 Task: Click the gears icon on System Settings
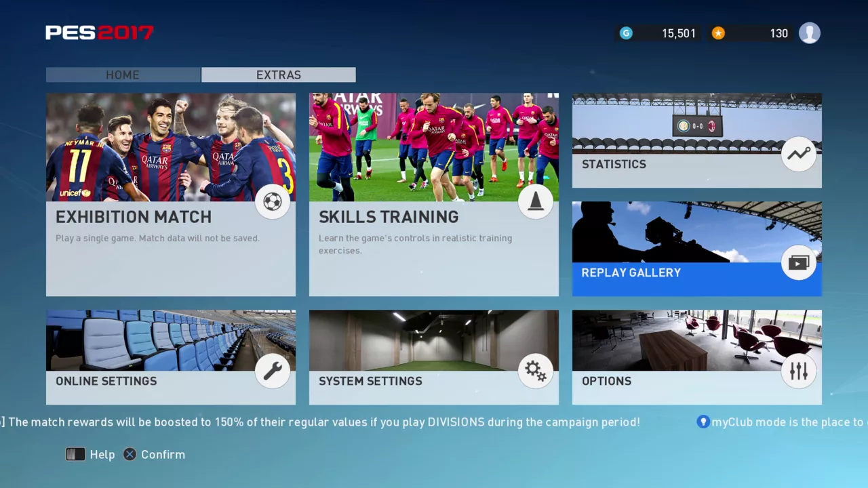536,371
